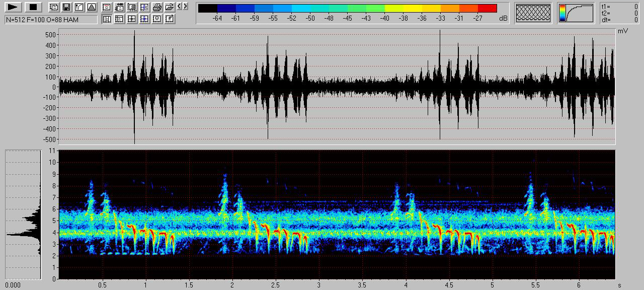The height and width of the screenshot is (290, 644).
Task: Click the crosshatch pattern box
Action: pyautogui.click(x=534, y=13)
